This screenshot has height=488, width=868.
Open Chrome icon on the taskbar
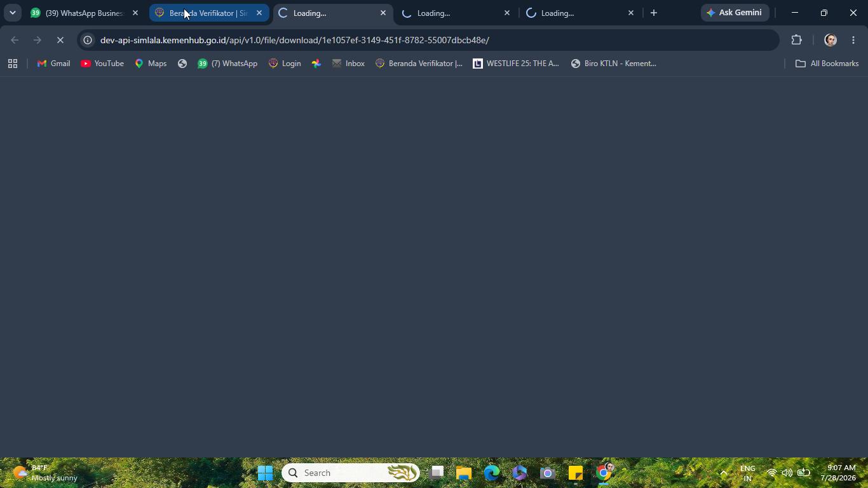604,473
